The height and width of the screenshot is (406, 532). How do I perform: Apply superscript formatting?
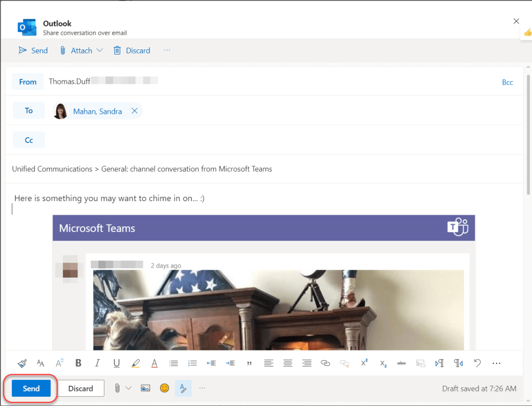364,363
